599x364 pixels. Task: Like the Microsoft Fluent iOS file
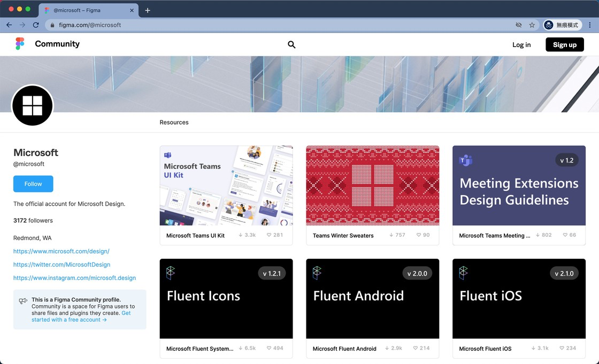(x=562, y=348)
